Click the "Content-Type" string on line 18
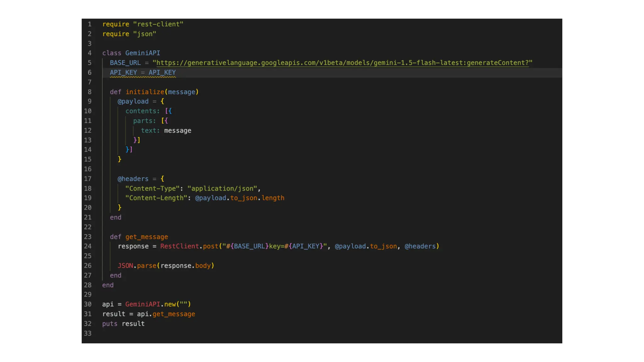 (x=152, y=189)
